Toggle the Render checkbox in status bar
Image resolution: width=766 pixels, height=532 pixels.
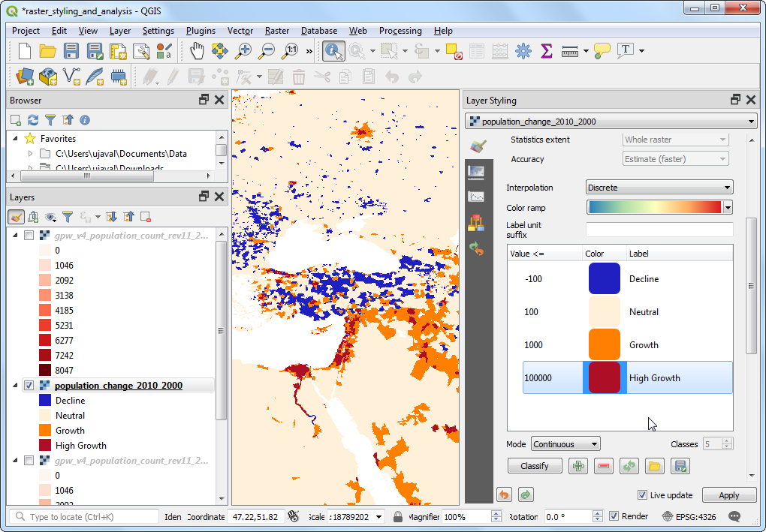tap(614, 516)
